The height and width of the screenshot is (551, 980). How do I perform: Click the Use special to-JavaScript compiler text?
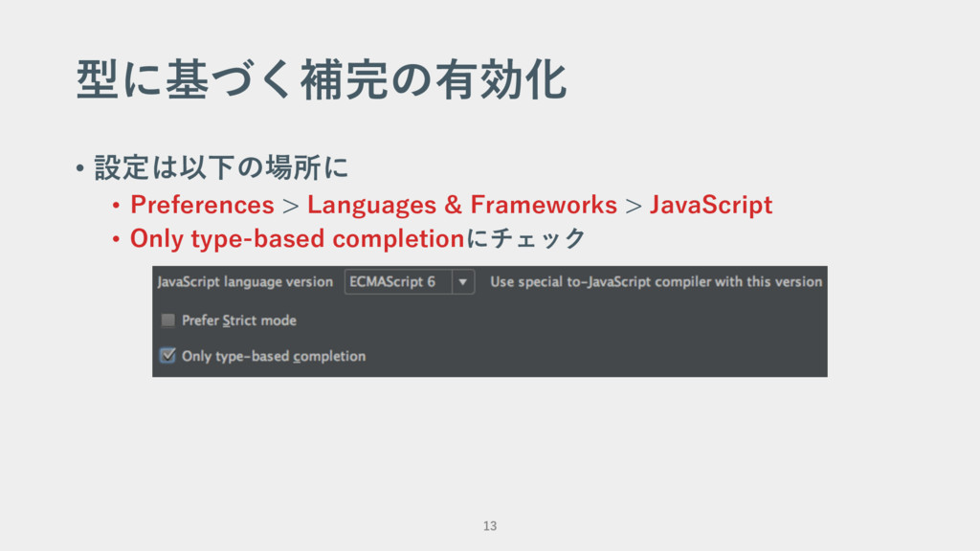point(656,282)
